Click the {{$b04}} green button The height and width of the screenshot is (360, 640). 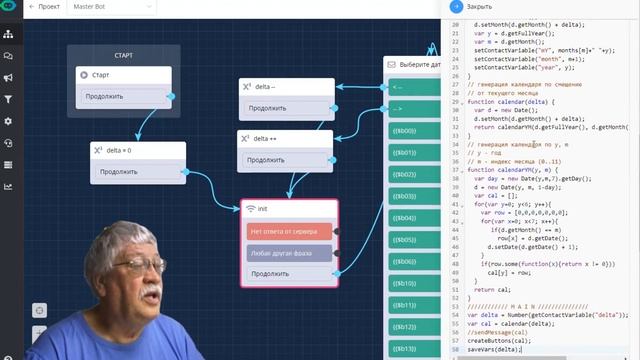[x=414, y=218]
